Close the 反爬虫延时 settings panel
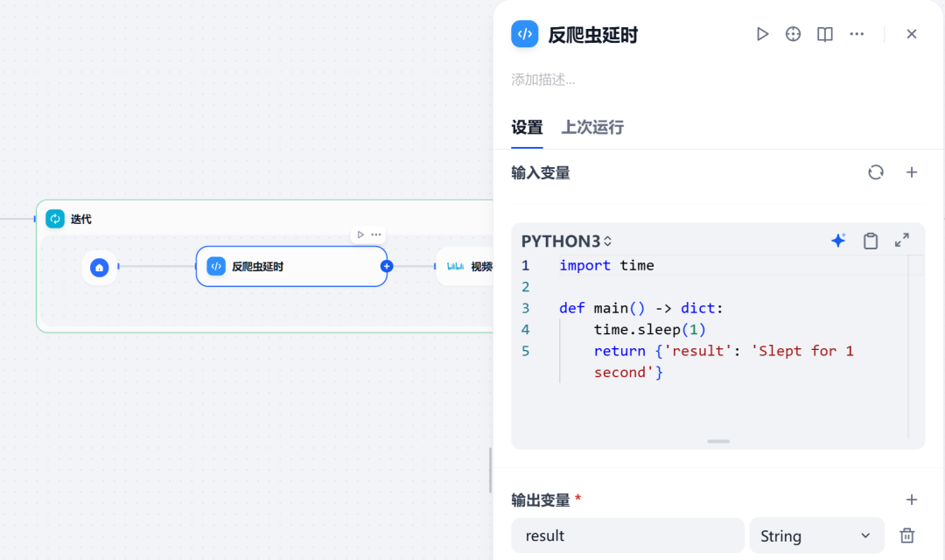The height and width of the screenshot is (560, 945). click(911, 34)
